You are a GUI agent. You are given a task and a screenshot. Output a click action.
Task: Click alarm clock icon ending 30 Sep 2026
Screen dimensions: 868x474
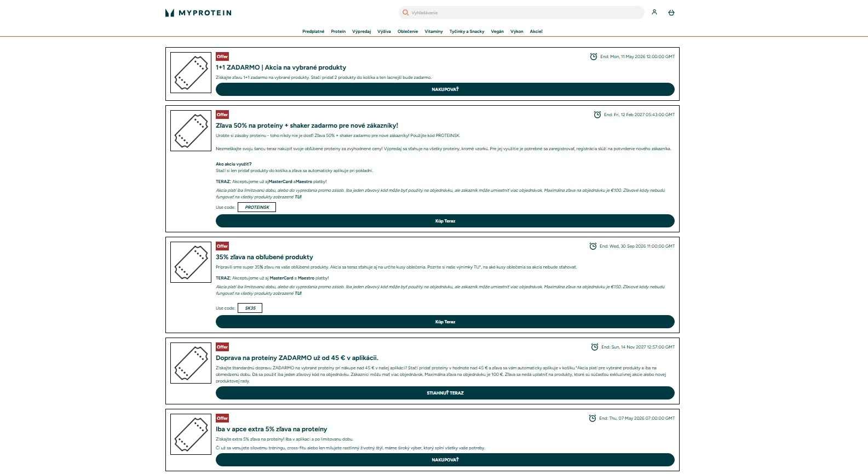pos(593,246)
